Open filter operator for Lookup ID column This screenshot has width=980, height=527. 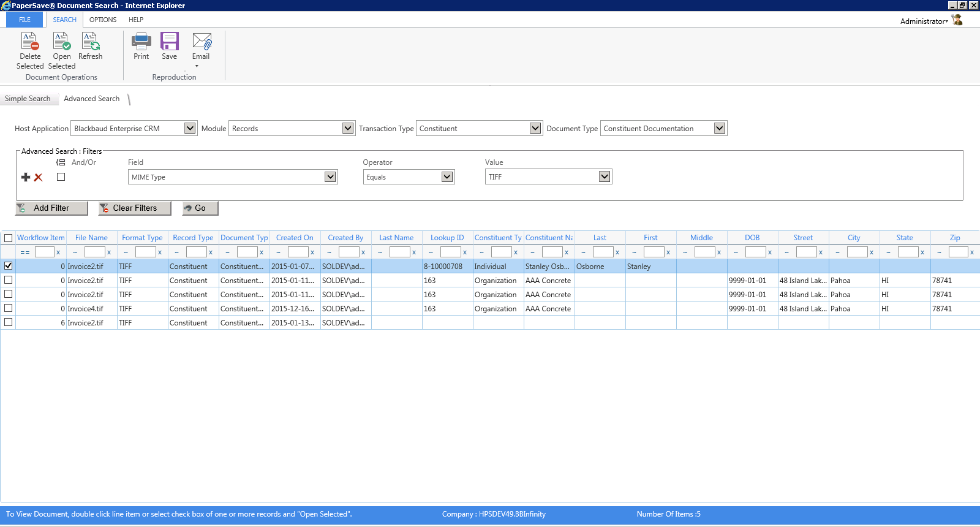pyautogui.click(x=431, y=252)
